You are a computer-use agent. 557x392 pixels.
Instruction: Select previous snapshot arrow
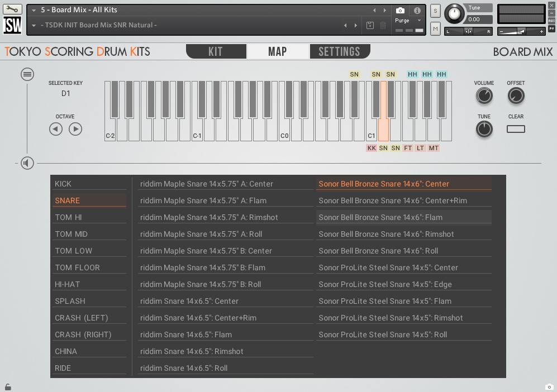click(345, 25)
